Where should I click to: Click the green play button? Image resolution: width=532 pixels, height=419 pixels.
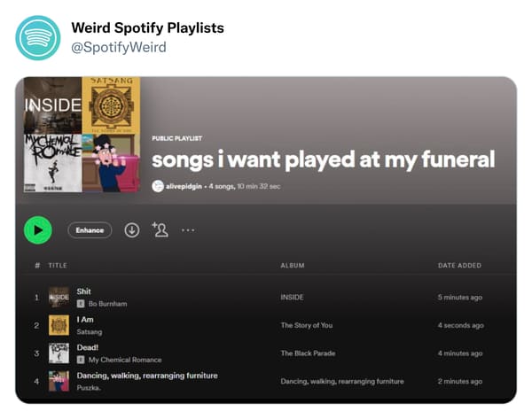(38, 230)
